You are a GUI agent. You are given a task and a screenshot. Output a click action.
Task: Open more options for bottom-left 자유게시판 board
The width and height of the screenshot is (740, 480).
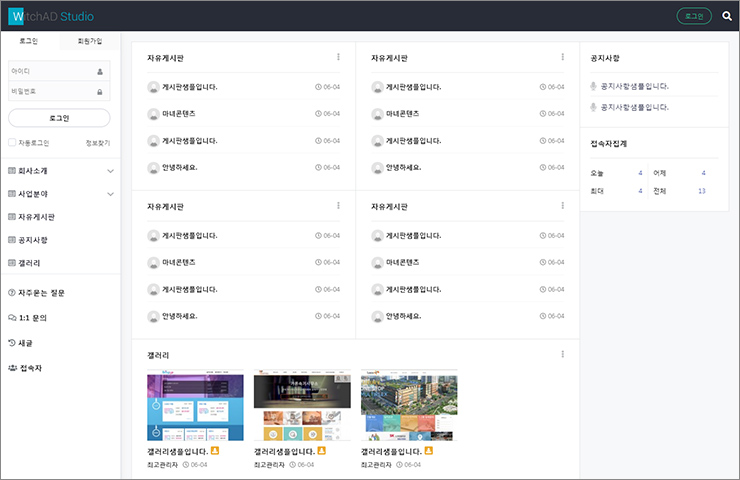(338, 206)
